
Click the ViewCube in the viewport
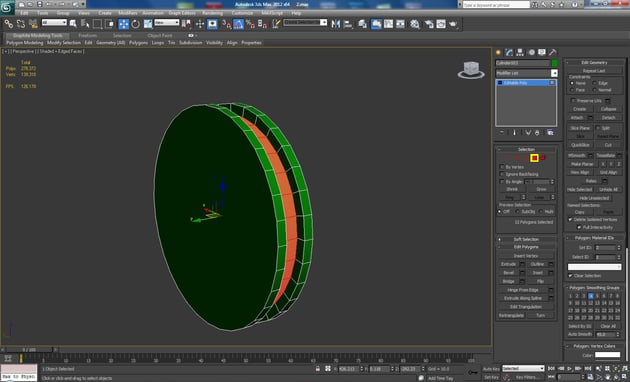(x=471, y=70)
